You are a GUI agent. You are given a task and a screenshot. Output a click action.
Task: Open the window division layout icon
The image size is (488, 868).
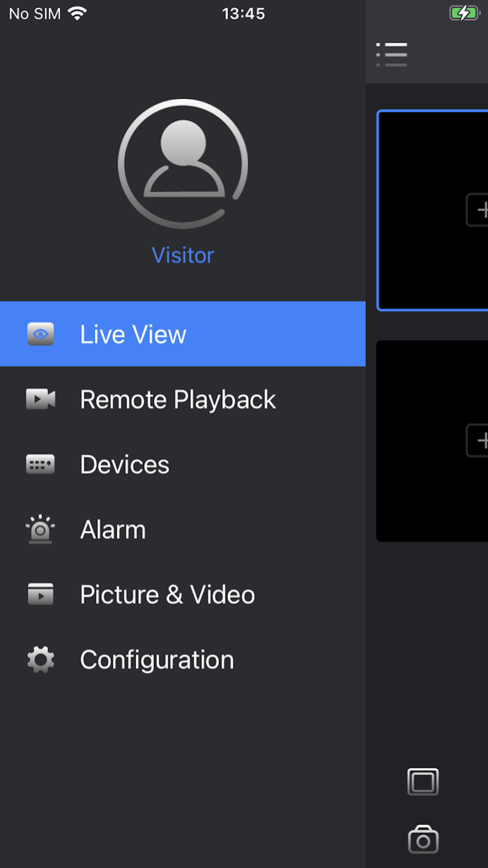pyautogui.click(x=423, y=781)
